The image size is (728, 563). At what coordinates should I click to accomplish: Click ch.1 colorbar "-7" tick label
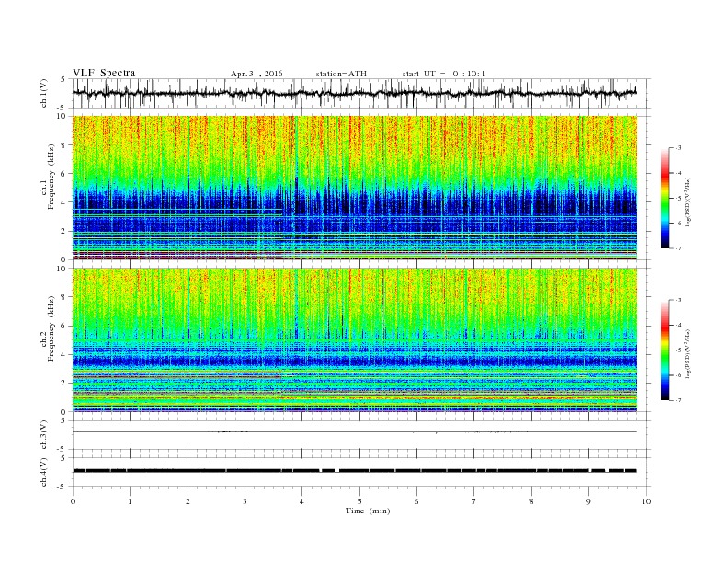coord(678,248)
